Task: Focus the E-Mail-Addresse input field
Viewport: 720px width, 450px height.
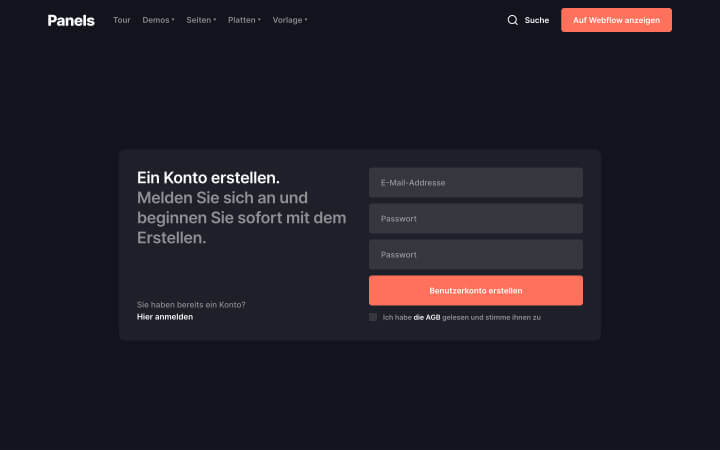Action: [x=476, y=182]
